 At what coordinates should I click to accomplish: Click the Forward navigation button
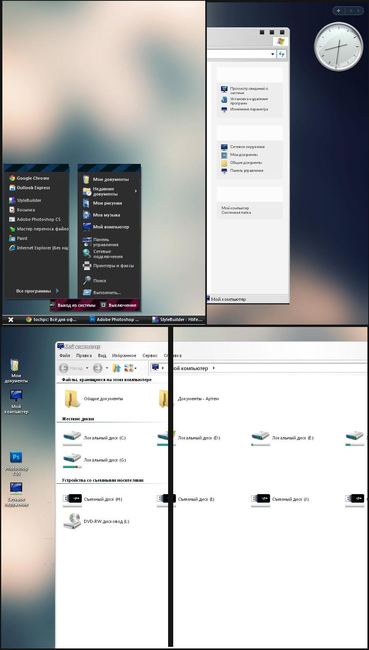pos(97,368)
